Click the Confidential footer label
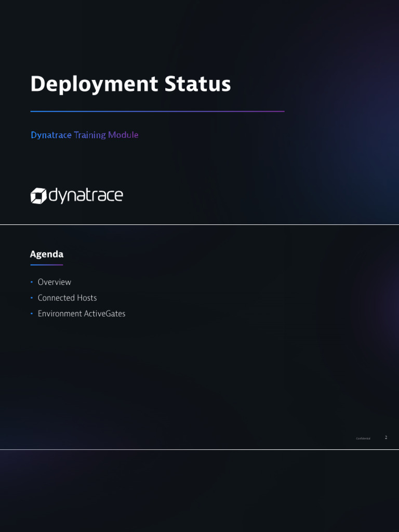This screenshot has width=399, height=532. [x=363, y=438]
